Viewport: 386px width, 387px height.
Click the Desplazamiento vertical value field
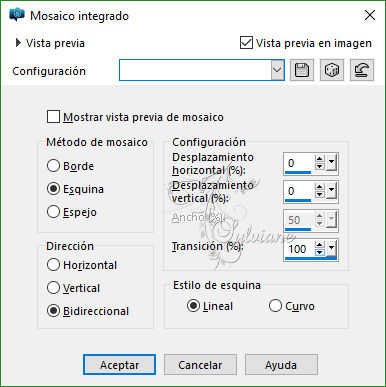click(x=299, y=191)
